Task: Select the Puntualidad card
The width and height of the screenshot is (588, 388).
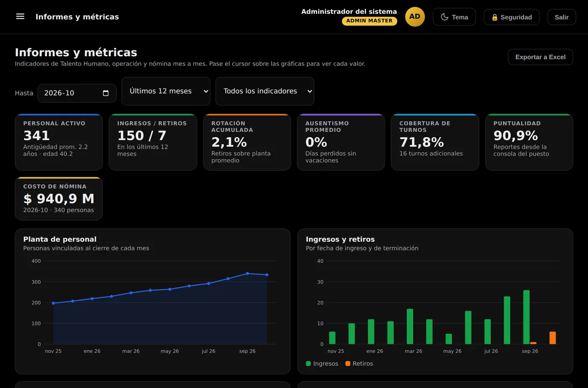Action: point(529,142)
